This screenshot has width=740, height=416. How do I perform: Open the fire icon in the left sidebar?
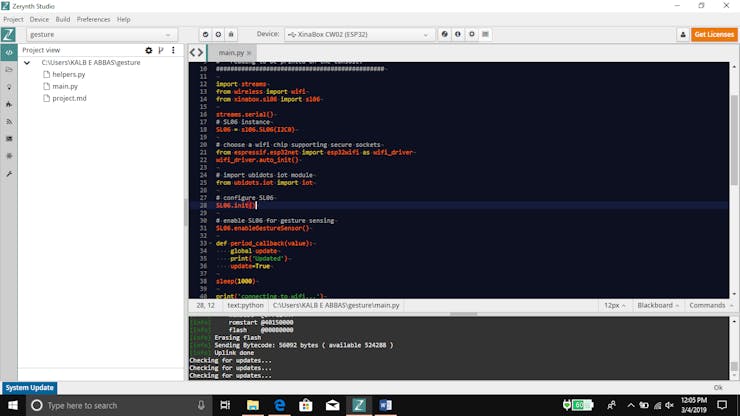(x=8, y=104)
